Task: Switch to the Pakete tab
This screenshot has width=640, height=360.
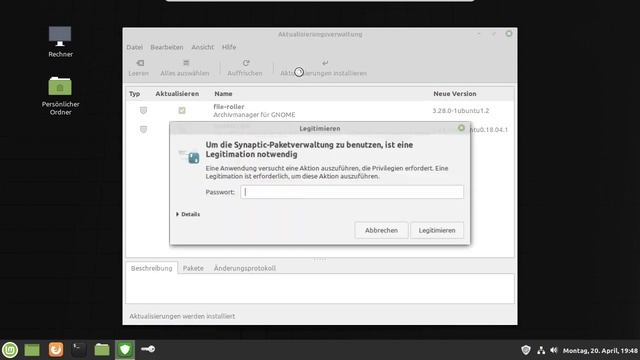Action: coord(193,268)
